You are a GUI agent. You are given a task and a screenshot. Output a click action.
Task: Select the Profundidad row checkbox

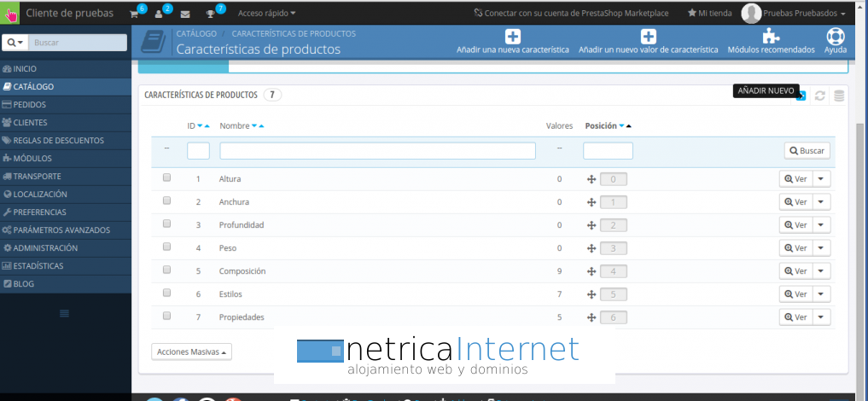[166, 224]
